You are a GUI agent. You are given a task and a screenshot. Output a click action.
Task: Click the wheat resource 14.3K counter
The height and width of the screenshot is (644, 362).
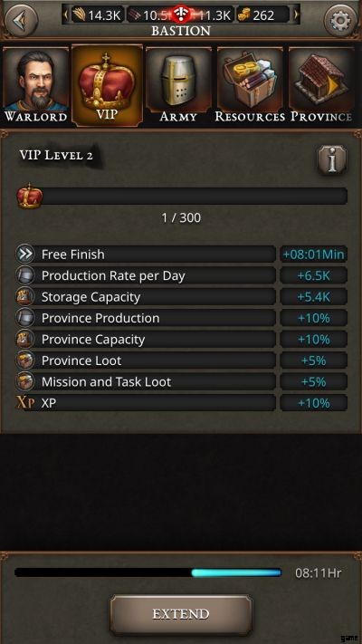pos(97,15)
